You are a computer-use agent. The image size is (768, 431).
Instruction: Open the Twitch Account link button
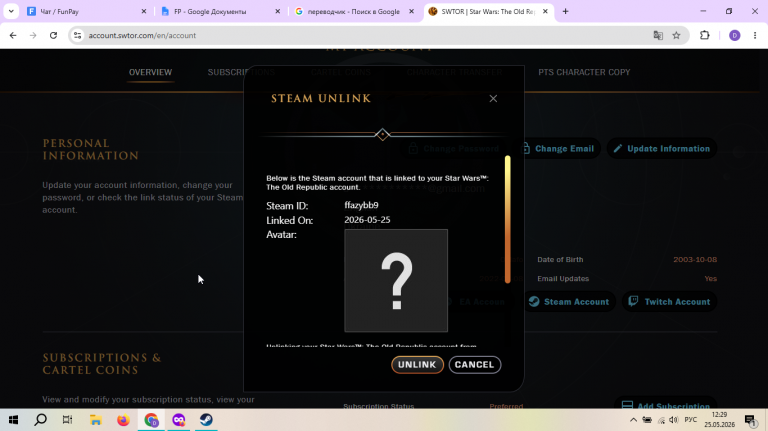tap(670, 302)
